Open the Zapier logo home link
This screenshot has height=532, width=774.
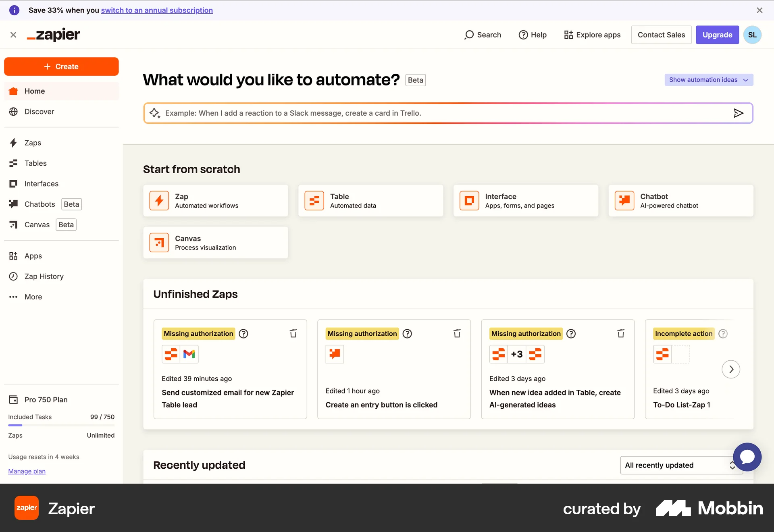[54, 35]
